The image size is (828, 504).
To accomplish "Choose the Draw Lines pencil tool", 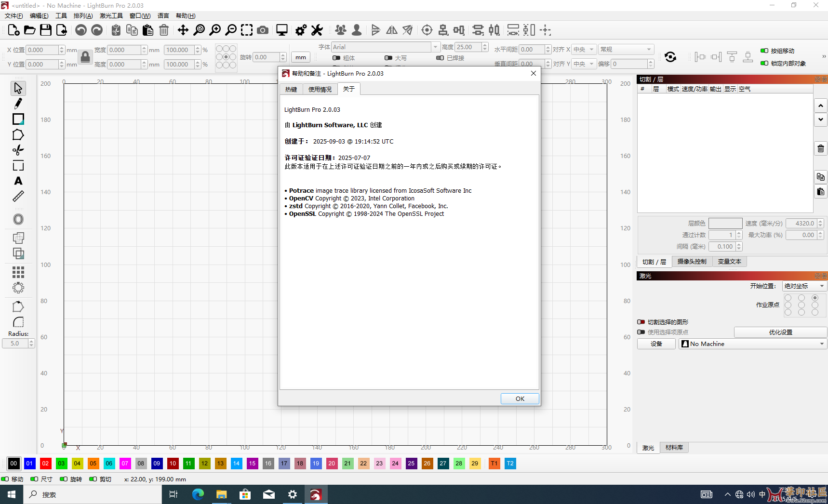I will click(18, 104).
